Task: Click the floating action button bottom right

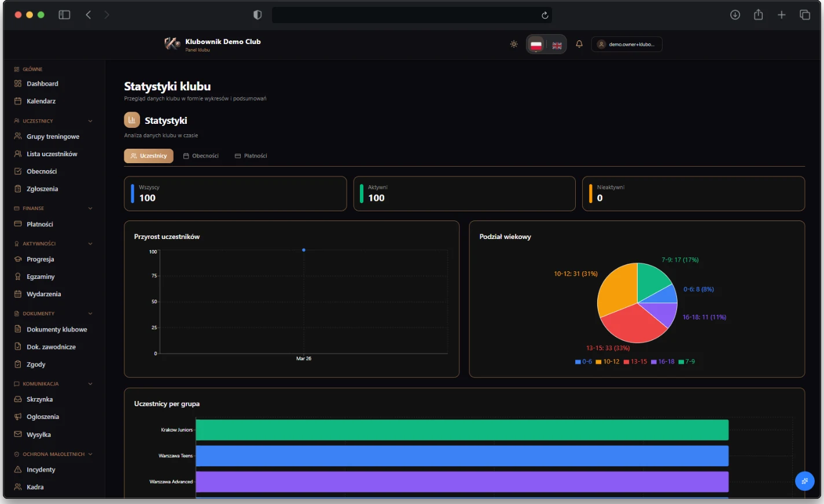Action: (x=804, y=481)
